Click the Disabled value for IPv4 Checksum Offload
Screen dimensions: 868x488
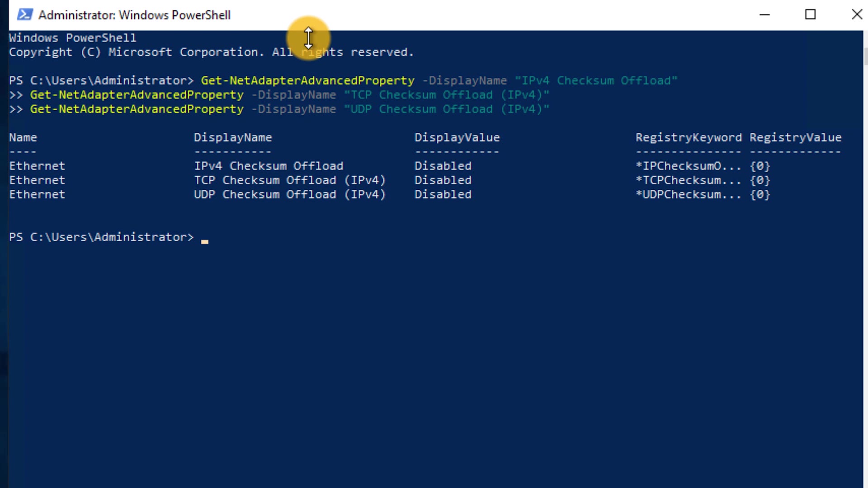point(443,166)
